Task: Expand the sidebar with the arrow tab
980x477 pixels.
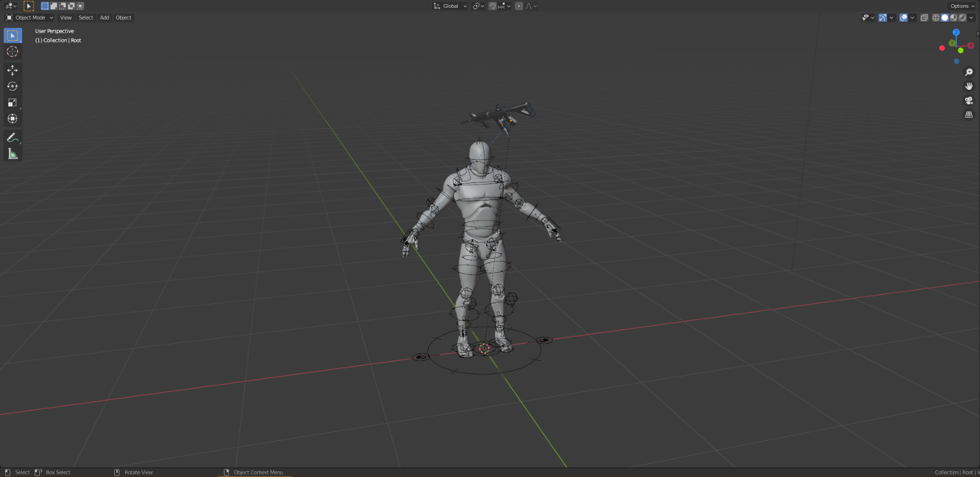Action: point(978,33)
